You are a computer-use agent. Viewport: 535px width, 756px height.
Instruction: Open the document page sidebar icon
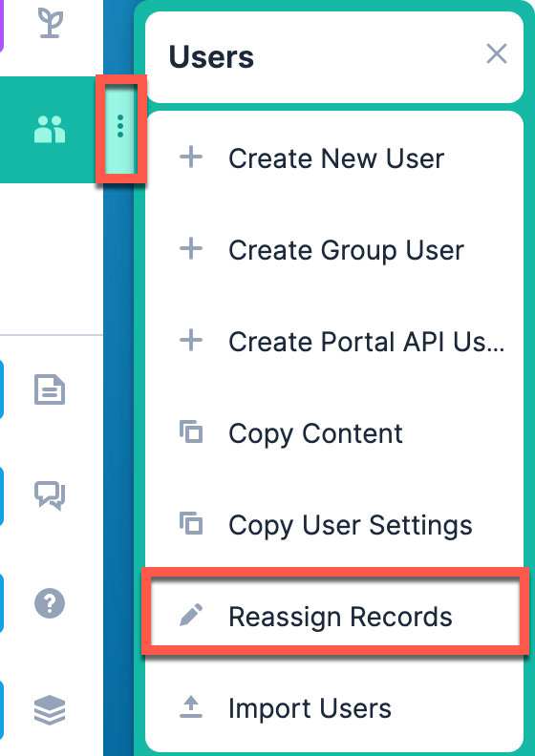coord(50,389)
